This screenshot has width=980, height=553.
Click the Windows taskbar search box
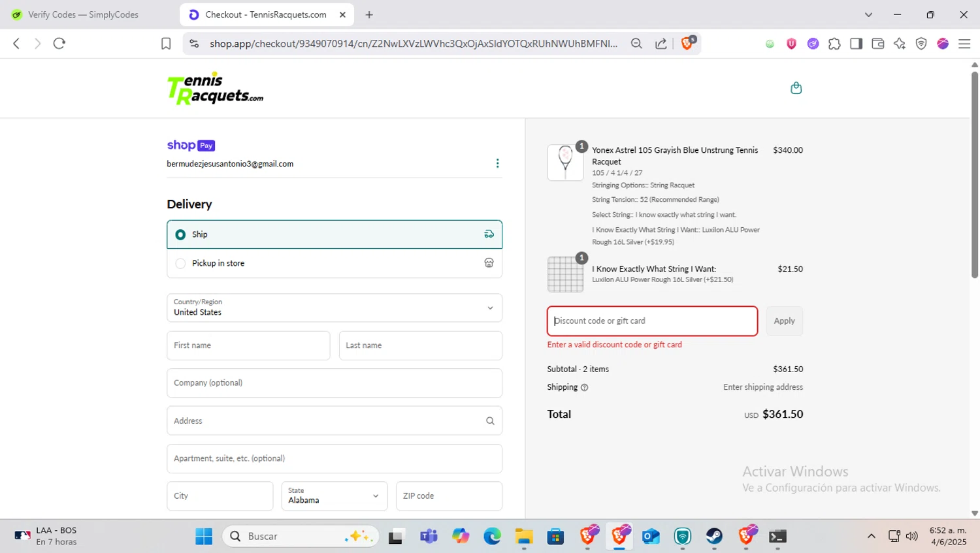point(301,536)
